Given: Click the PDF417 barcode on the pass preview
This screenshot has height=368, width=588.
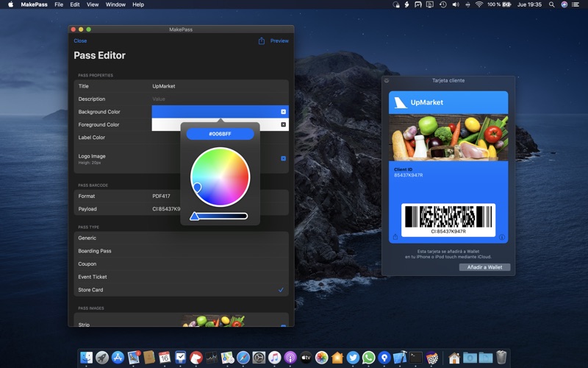Looking at the screenshot, I should (x=448, y=217).
